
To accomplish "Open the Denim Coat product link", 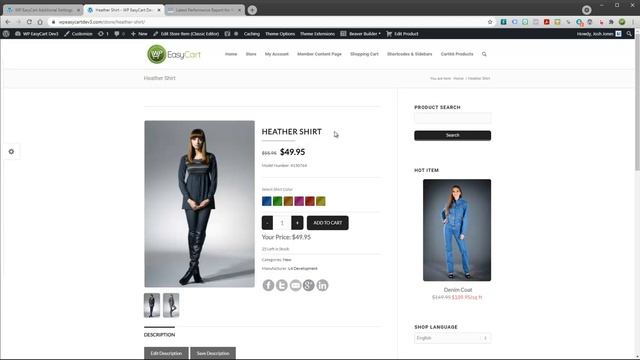I will tap(458, 290).
